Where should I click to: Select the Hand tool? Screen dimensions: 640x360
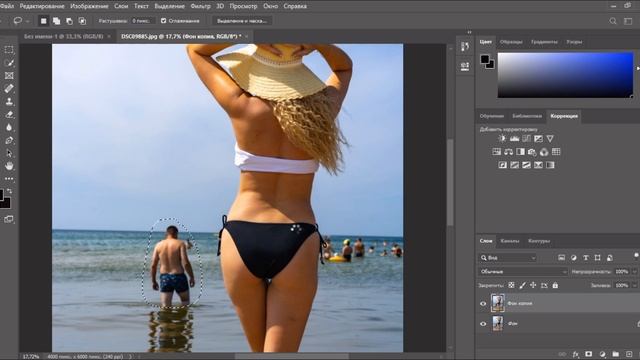coord(9,166)
